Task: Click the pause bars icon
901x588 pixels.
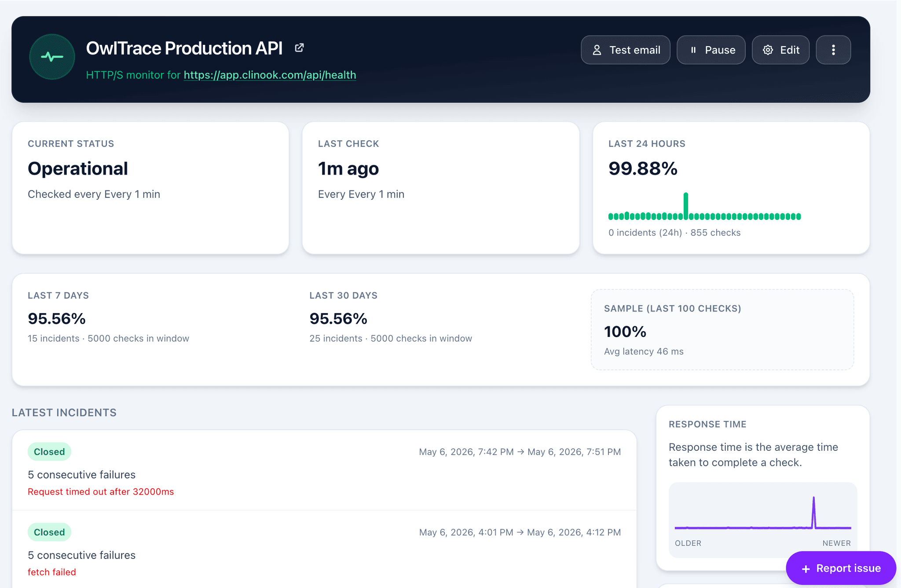Action: (x=693, y=50)
